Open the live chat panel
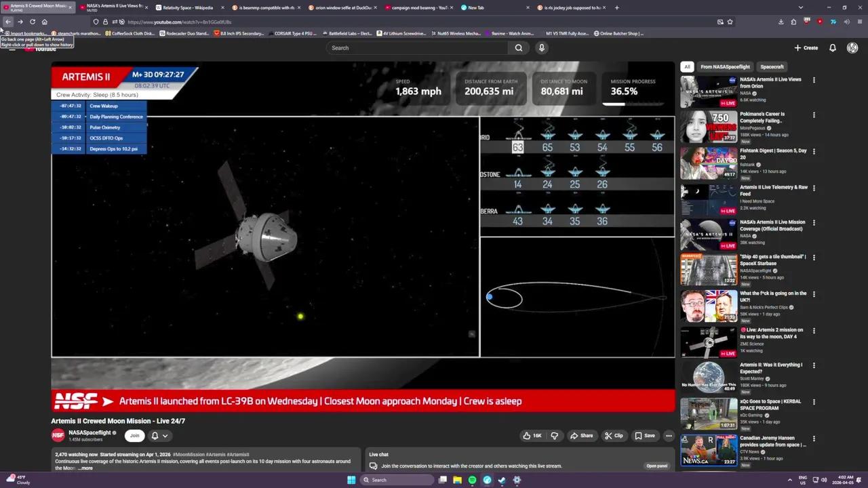The width and height of the screenshot is (868, 488). tap(656, 466)
